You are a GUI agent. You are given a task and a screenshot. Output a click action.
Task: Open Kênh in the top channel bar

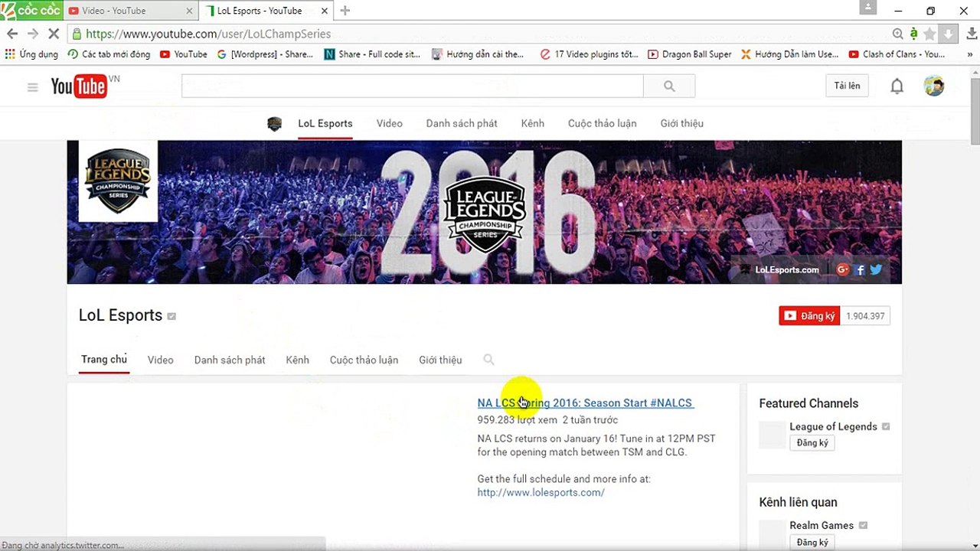[533, 123]
